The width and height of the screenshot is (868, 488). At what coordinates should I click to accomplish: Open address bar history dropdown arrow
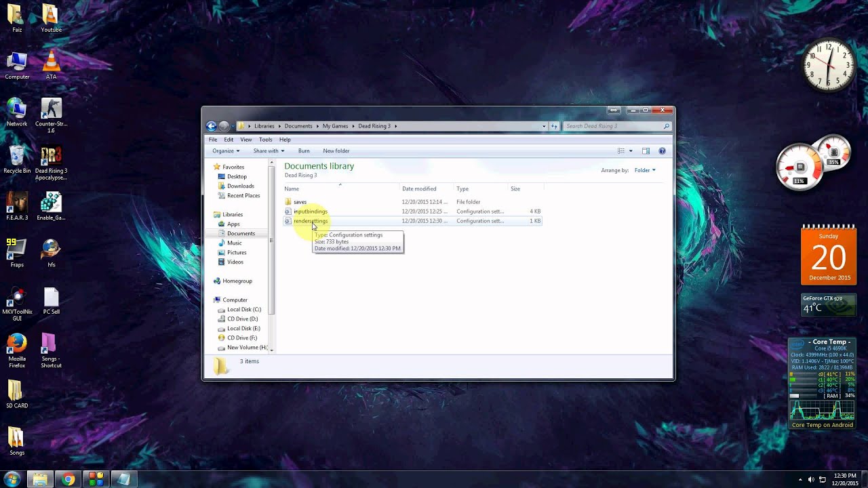point(544,126)
